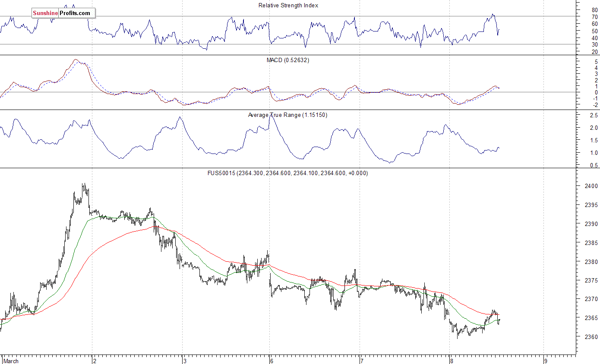Click the latest RSI peak above 70
The image size is (600, 364).
point(493,15)
